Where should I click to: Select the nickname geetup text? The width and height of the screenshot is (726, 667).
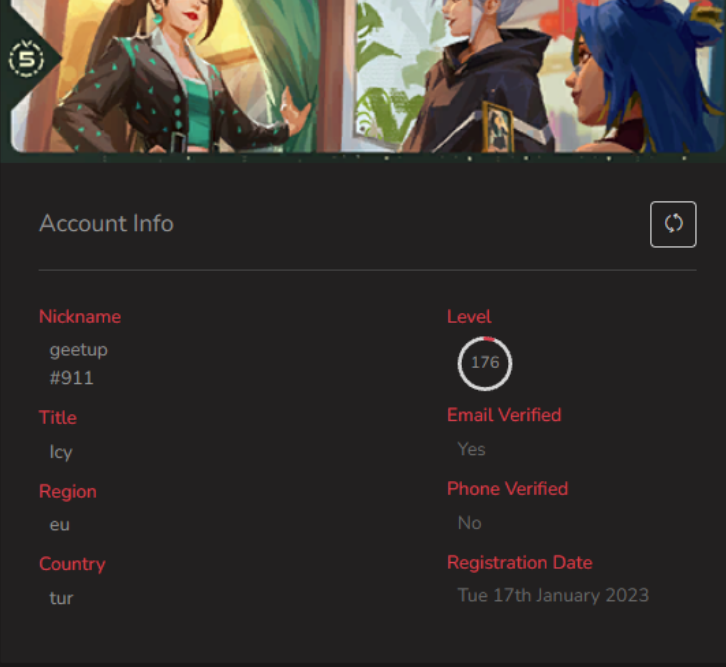point(79,350)
